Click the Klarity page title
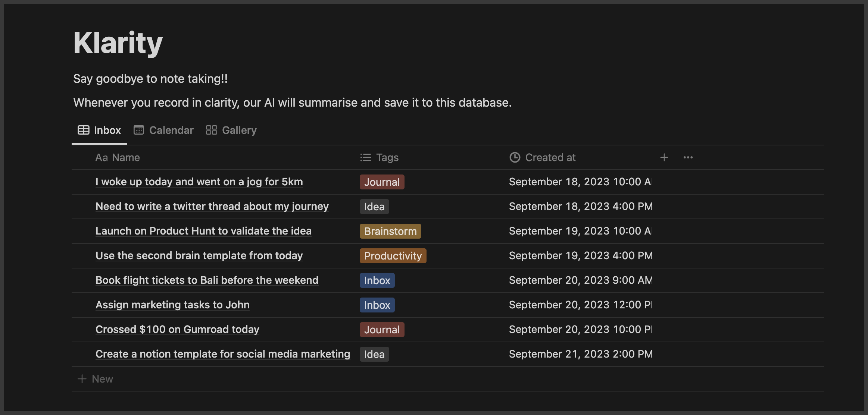Image resolution: width=868 pixels, height=415 pixels. (x=118, y=43)
